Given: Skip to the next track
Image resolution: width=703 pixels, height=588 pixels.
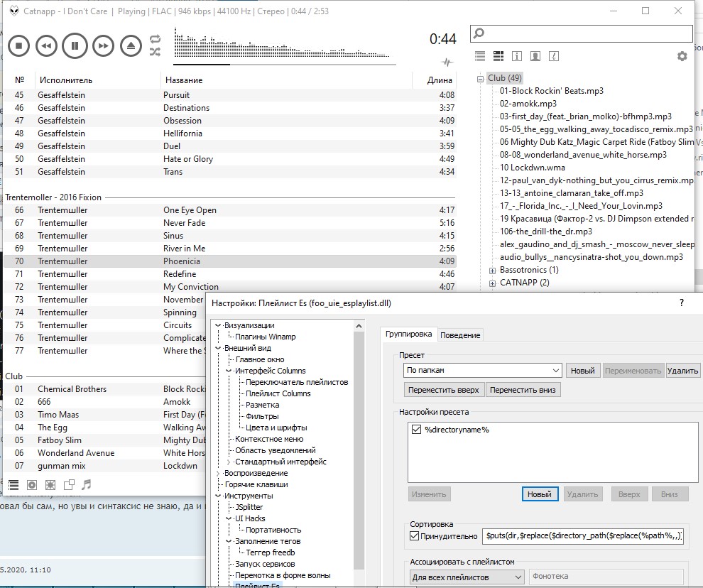Looking at the screenshot, I should [x=103, y=46].
